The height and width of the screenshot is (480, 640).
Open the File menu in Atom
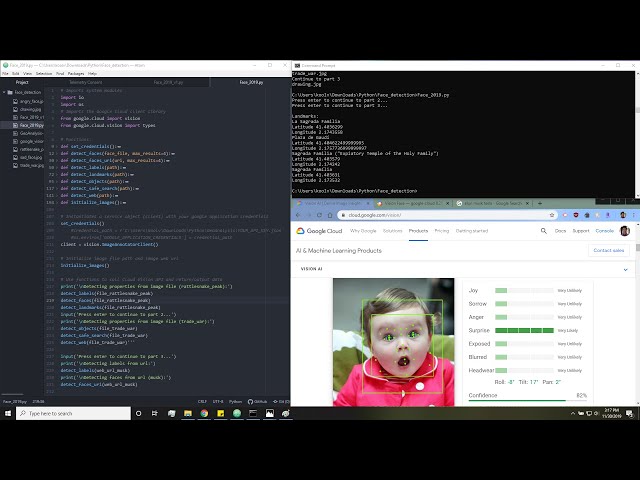pos(5,73)
